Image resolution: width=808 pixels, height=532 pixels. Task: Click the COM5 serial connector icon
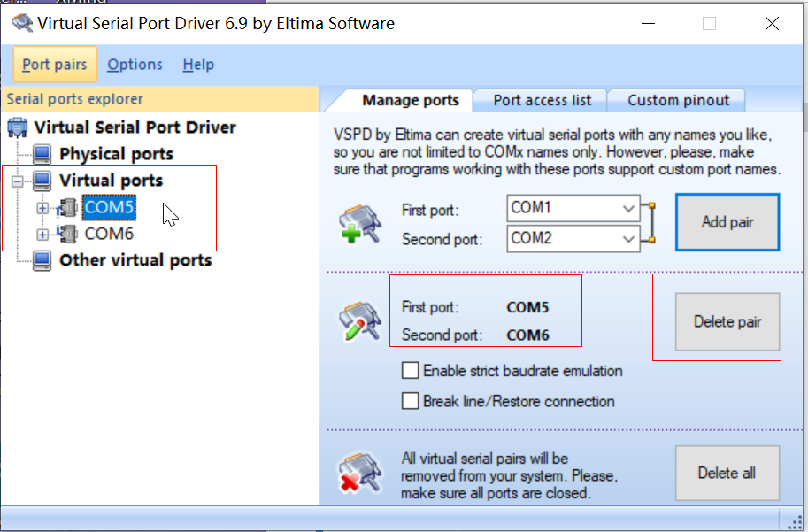[67, 207]
